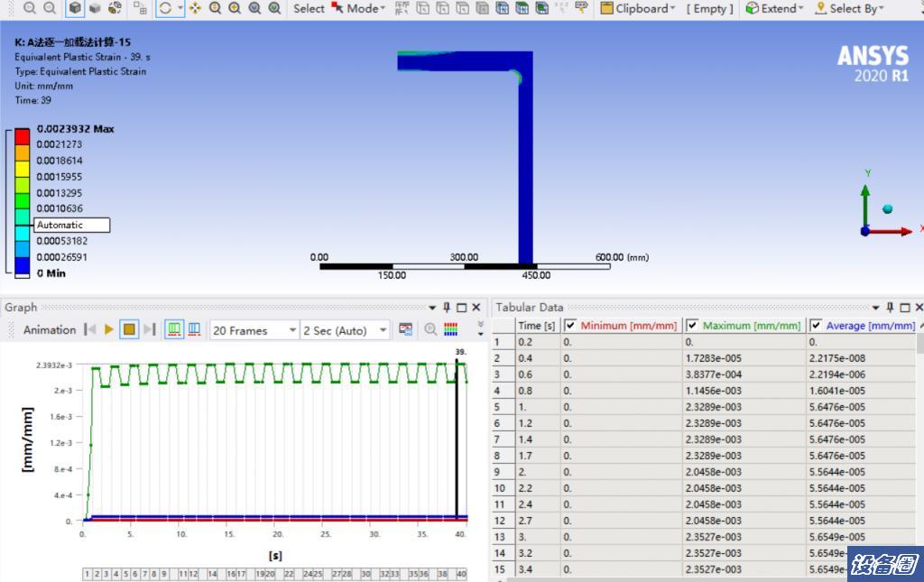The width and height of the screenshot is (924, 582).
Task: Uncheck the Minimum column checkbox
Action: (x=570, y=325)
